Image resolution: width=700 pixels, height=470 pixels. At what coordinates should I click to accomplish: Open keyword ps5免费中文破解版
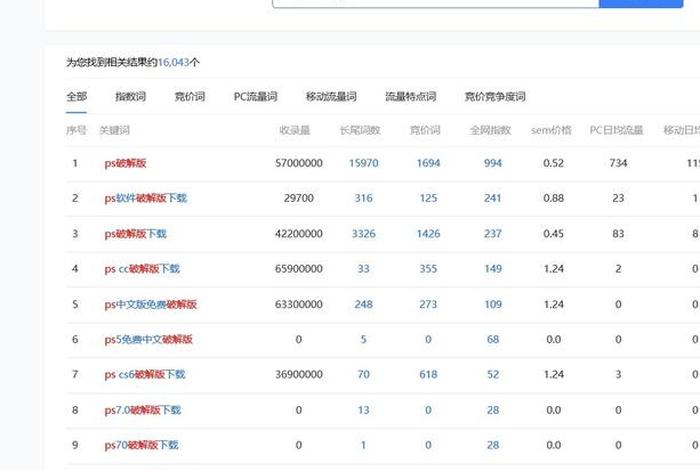tap(148, 340)
